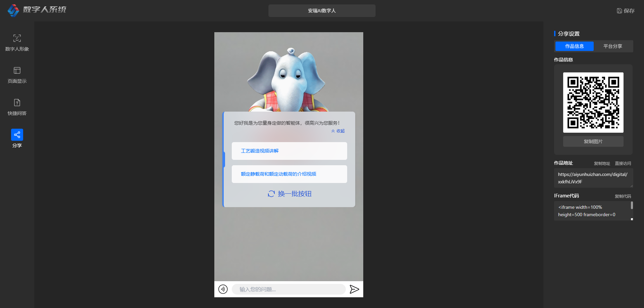The width and height of the screenshot is (644, 308).
Task: Select 数字人形象 in the left sidebar
Action: coord(17,43)
